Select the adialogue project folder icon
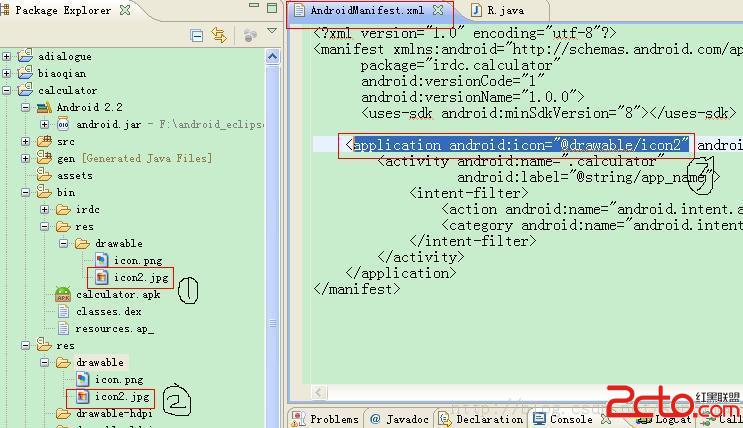The image size is (743, 428). tap(25, 55)
